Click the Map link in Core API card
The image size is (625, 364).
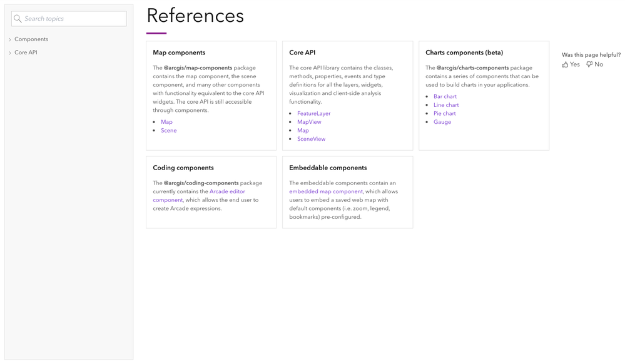tap(303, 131)
